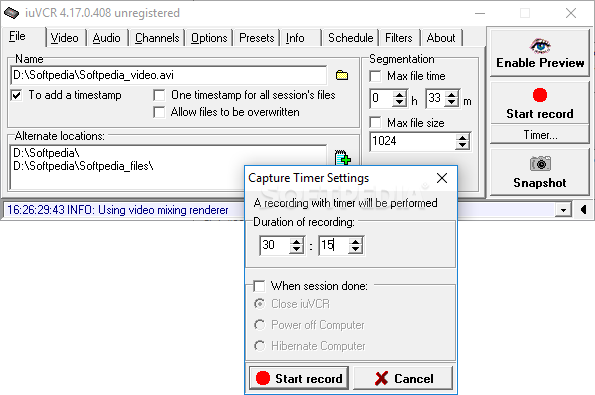Increase minutes spinner in Segmentation
The height and width of the screenshot is (395, 595).
452,94
